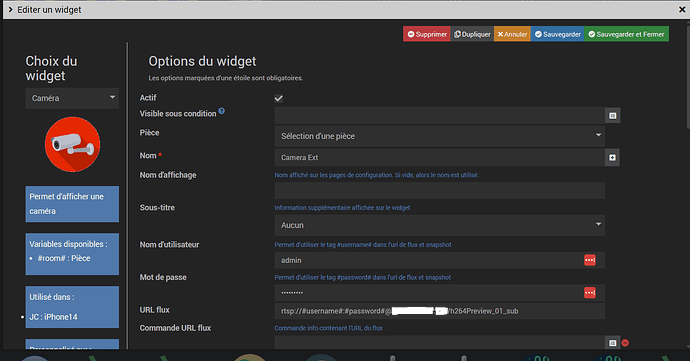Click the JC : iPhone14 link
Viewport: 690px width, 361px height.
tap(53, 317)
